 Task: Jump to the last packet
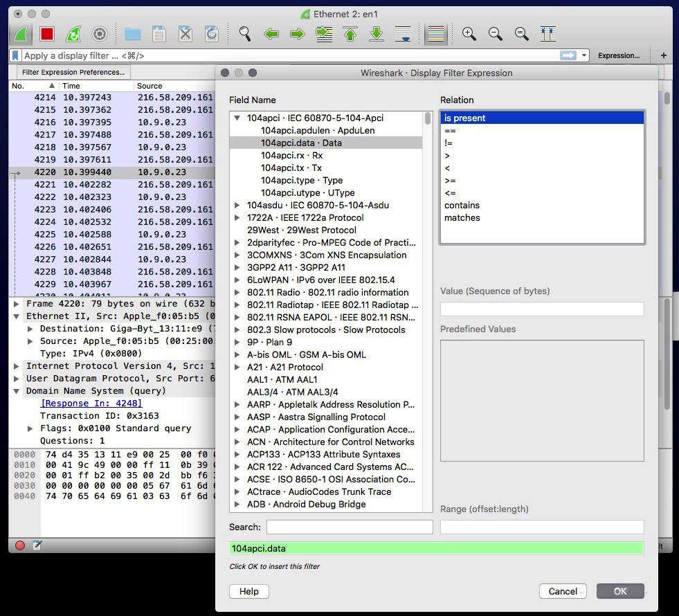pos(377,34)
